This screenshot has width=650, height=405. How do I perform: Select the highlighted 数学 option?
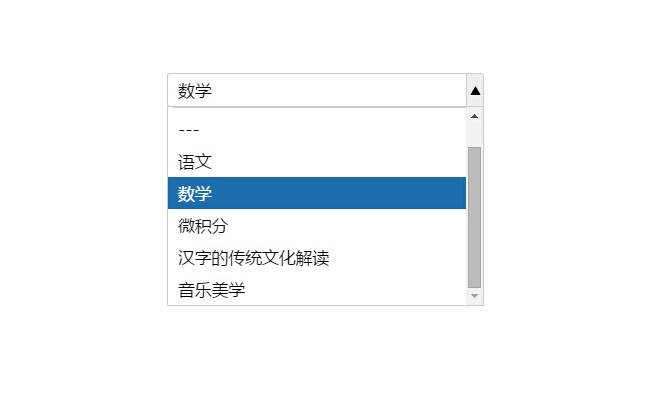click(317, 193)
